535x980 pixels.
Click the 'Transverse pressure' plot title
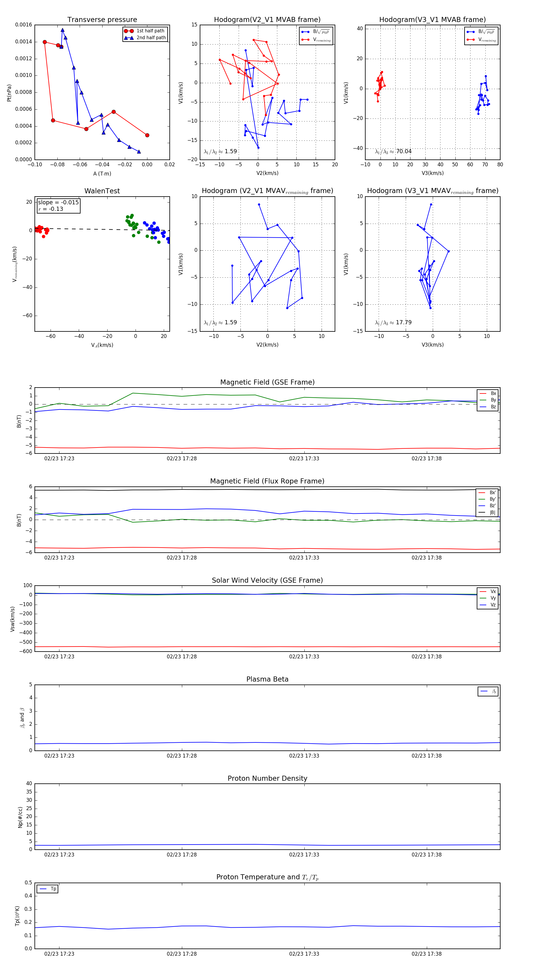point(102,20)
